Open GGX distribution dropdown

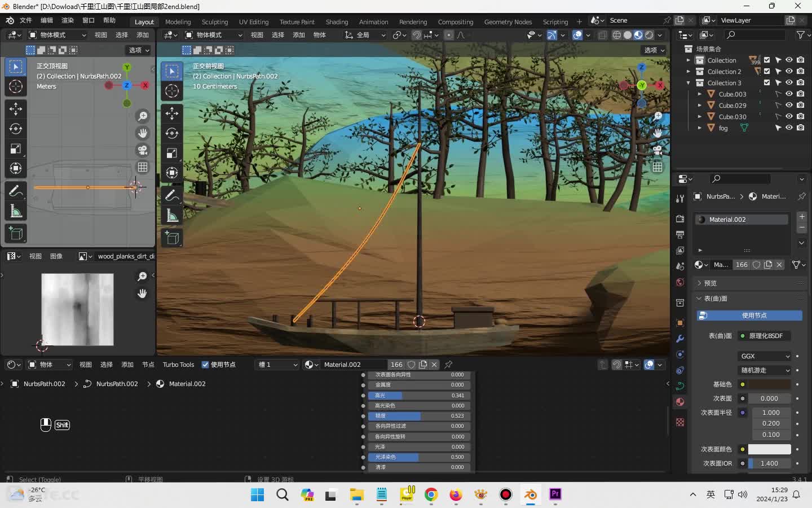tap(765, 356)
